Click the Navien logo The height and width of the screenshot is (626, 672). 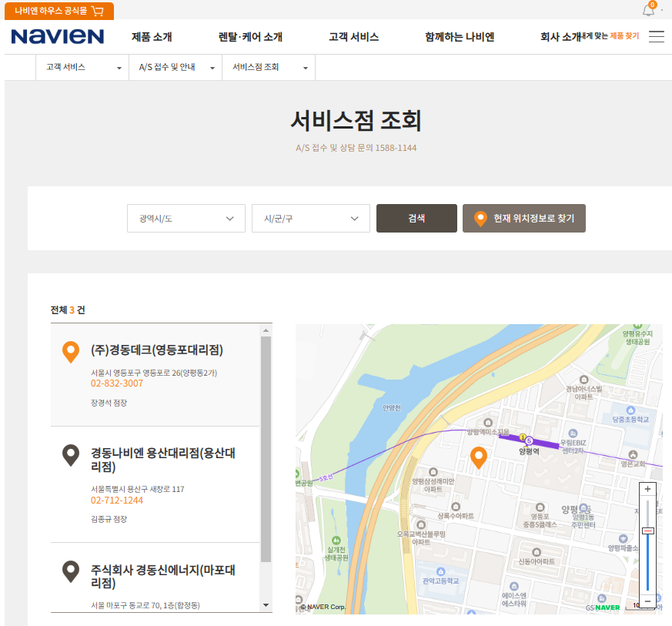(x=58, y=36)
